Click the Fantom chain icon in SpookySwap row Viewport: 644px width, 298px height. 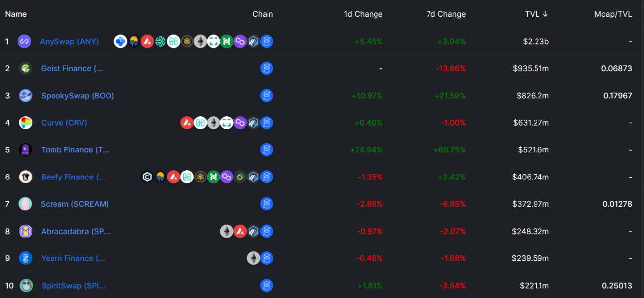267,96
